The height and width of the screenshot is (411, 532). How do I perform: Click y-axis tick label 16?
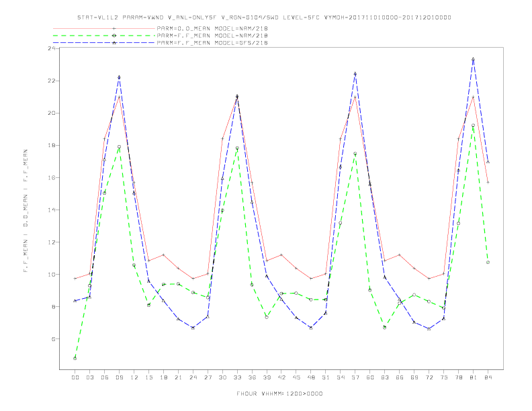pyautogui.click(x=52, y=178)
